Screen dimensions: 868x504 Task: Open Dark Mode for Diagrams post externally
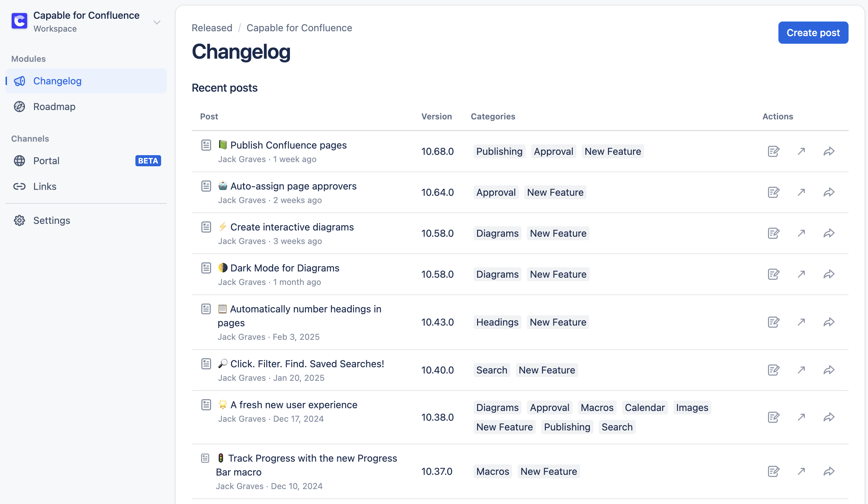pyautogui.click(x=801, y=274)
